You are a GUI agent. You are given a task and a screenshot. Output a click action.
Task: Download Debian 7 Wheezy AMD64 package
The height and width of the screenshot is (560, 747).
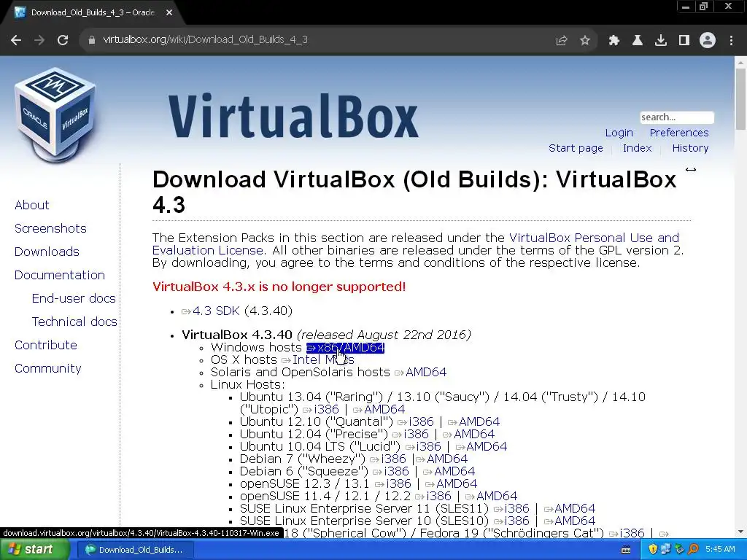tap(441, 459)
